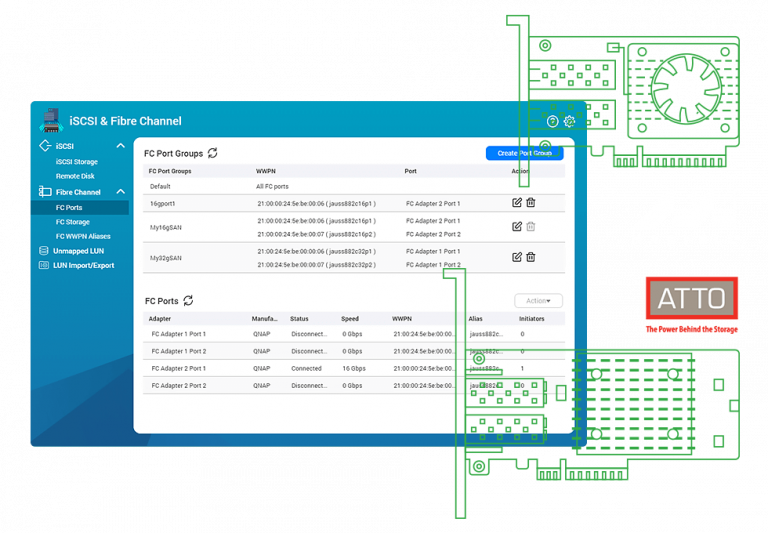Click Adapter column header in FC Ports
This screenshot has width=768, height=533.
pos(160,319)
